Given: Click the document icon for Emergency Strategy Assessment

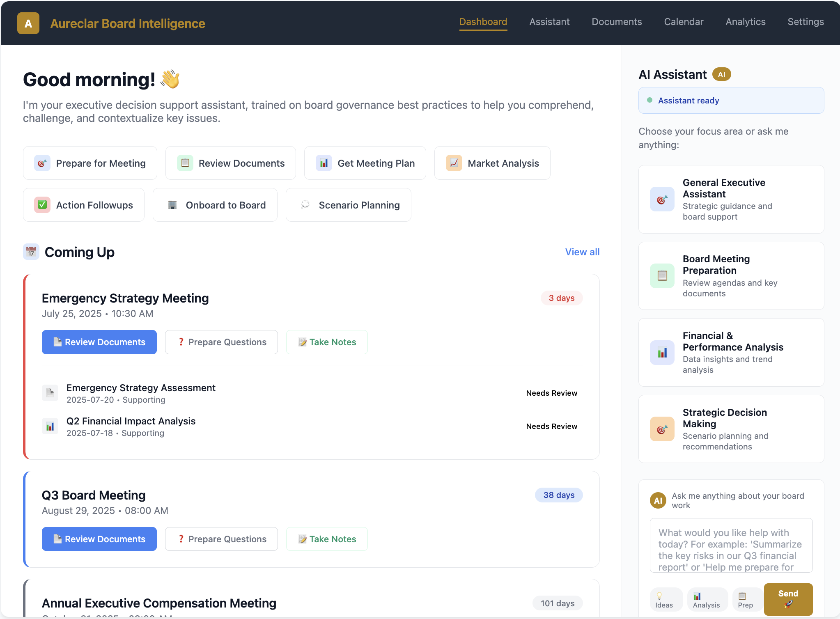Looking at the screenshot, I should coord(50,393).
